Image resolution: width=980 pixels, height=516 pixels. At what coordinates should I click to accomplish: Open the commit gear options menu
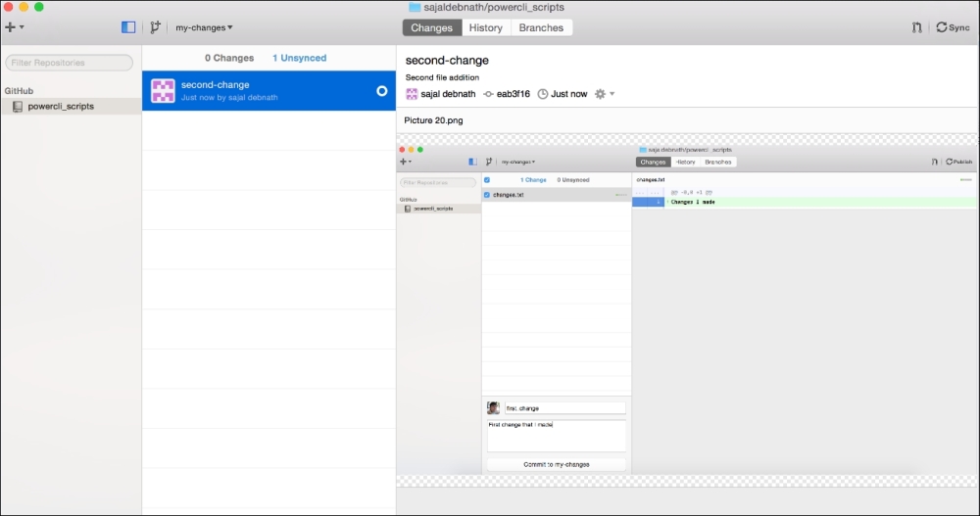[x=604, y=94]
